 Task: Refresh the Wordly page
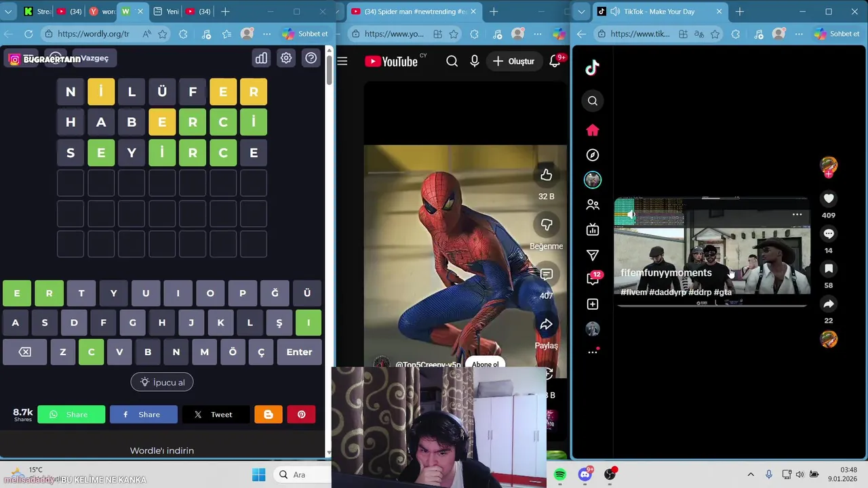(x=28, y=34)
